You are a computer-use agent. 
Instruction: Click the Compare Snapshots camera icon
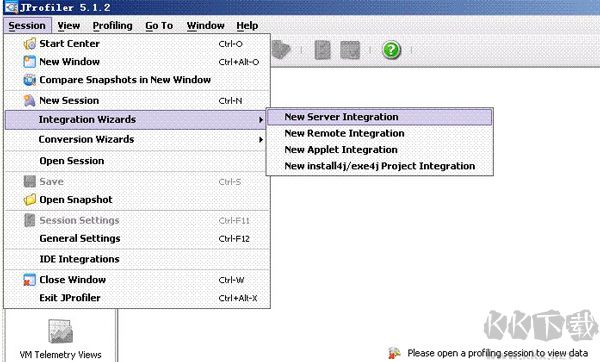[x=29, y=80]
